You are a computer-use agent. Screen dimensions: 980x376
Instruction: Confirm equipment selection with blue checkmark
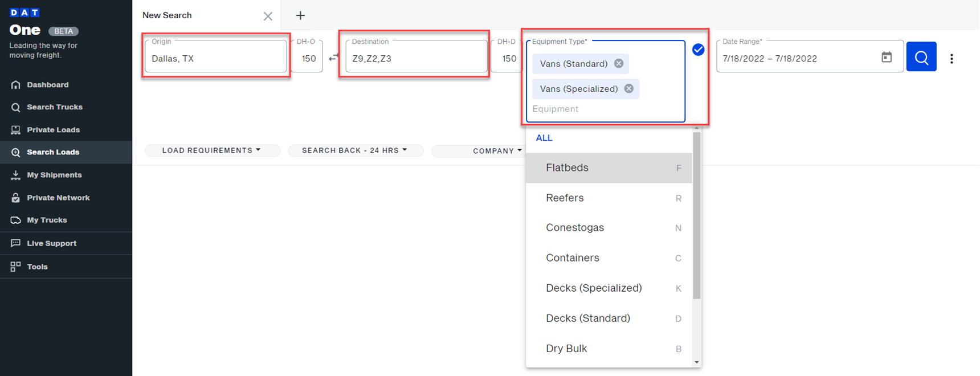(x=698, y=50)
